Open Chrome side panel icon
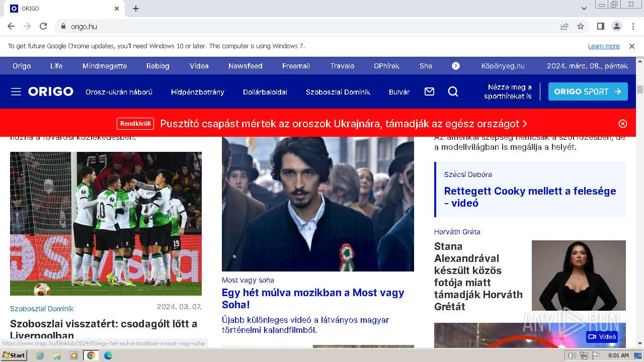644x362 pixels. click(601, 26)
